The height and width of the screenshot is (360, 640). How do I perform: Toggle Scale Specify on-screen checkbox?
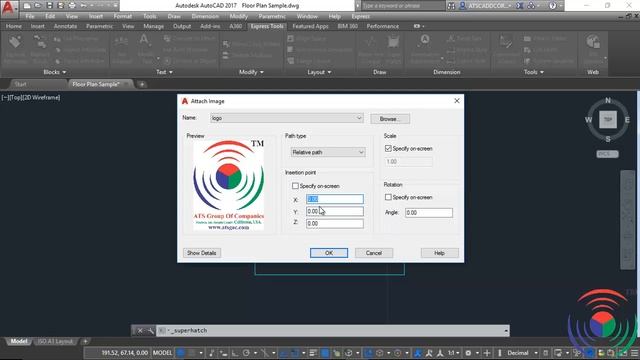pyautogui.click(x=388, y=149)
